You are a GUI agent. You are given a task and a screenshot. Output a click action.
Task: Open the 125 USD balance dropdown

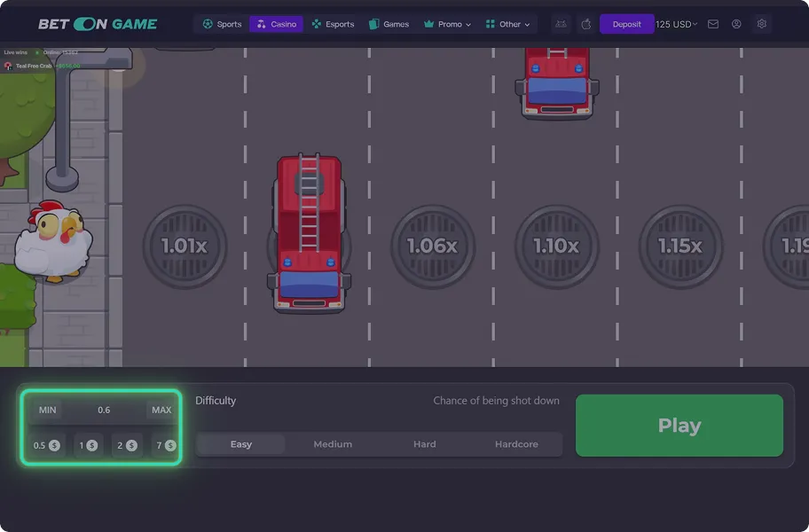[677, 24]
